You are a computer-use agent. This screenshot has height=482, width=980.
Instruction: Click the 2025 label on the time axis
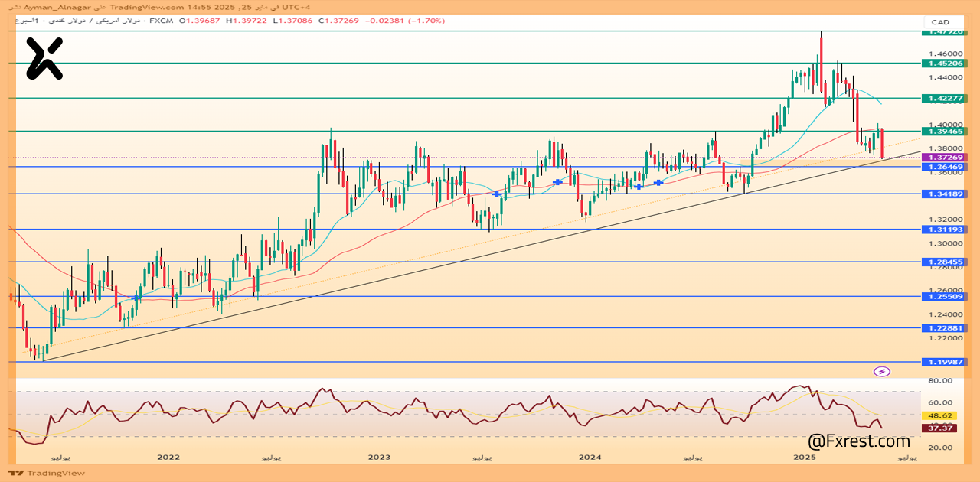click(x=804, y=458)
